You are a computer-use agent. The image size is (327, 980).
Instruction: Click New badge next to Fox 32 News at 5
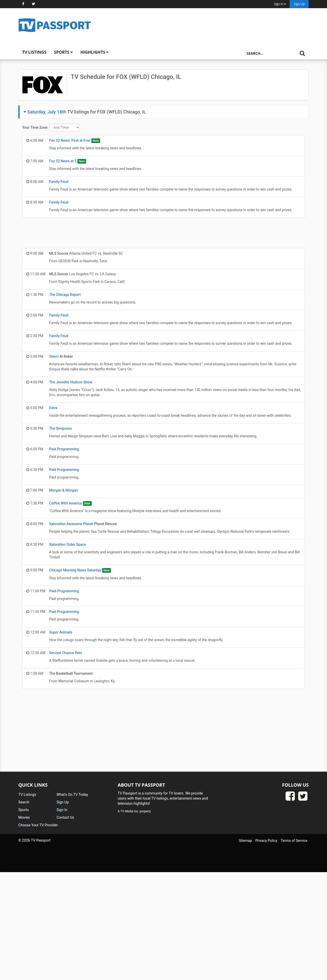tap(82, 161)
